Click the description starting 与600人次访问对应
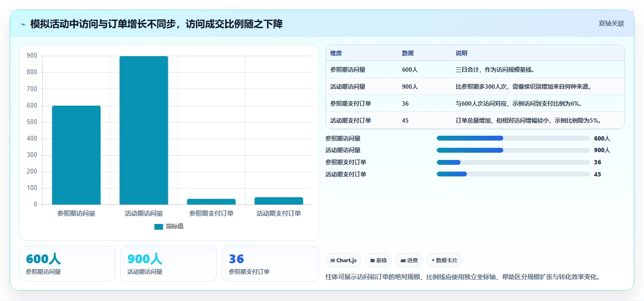Image resolution: width=644 pixels, height=301 pixels. pos(519,104)
